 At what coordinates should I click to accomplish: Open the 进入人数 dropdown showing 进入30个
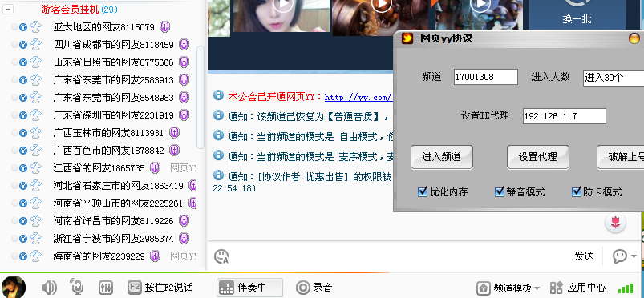614,78
